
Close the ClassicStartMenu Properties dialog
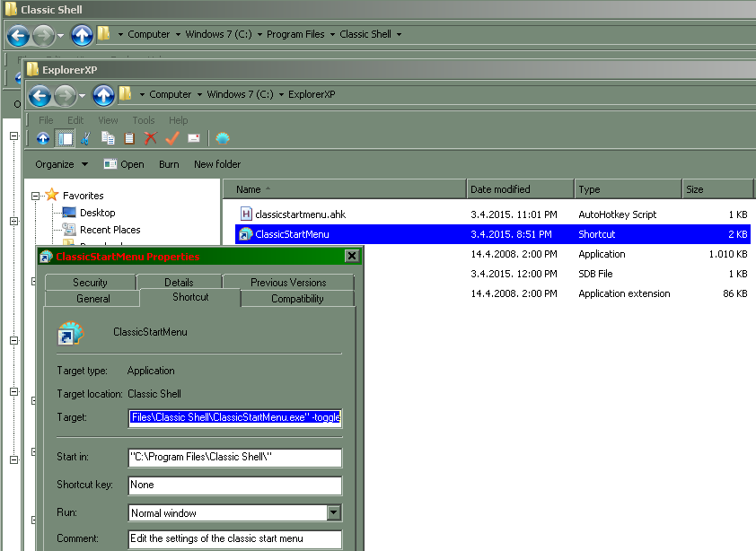352,256
